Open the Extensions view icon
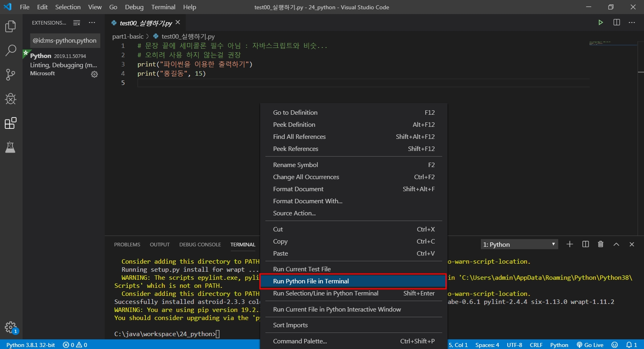644x349 pixels. coord(10,123)
